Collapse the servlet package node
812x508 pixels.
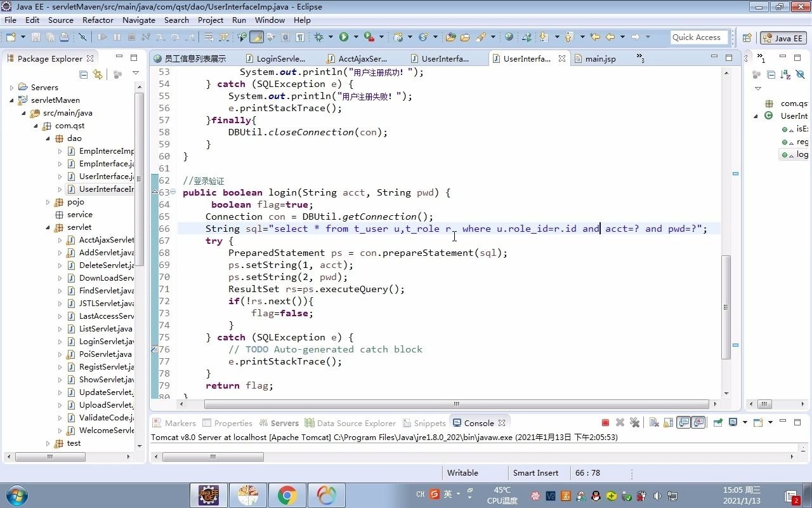(48, 227)
